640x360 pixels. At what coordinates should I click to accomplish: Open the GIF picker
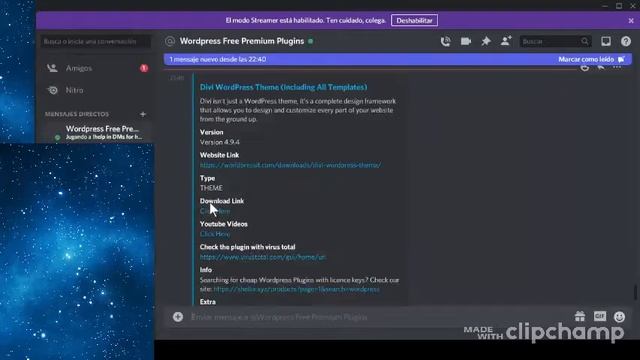(x=600, y=316)
